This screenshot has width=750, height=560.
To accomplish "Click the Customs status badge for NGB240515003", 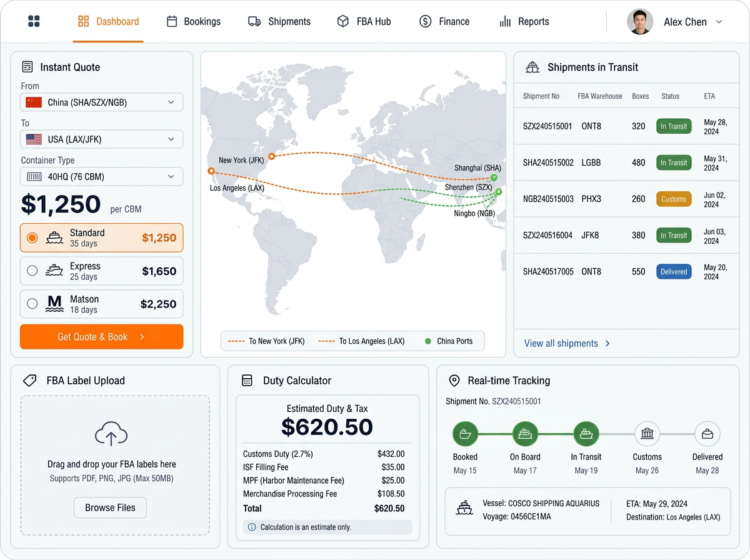I will [x=674, y=199].
